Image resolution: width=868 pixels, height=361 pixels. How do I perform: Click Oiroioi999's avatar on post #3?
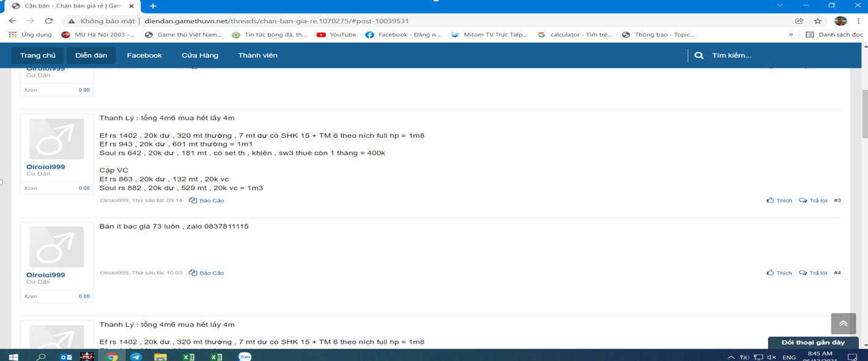pos(56,139)
